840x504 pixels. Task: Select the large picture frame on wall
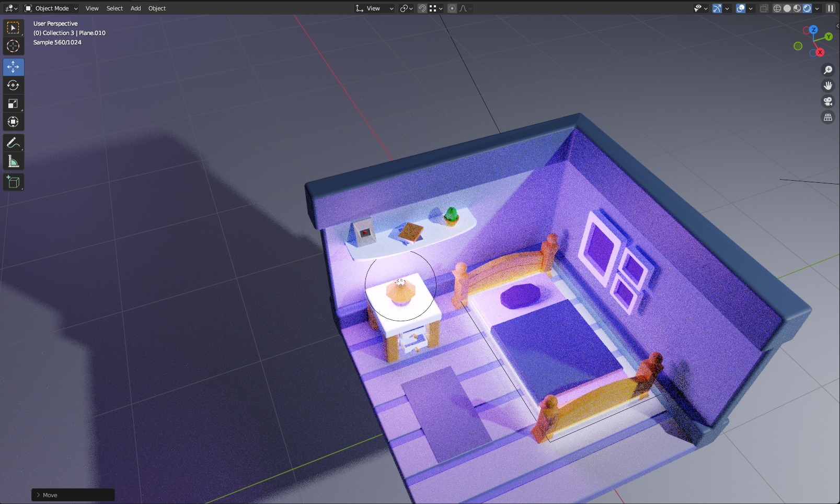pos(599,248)
